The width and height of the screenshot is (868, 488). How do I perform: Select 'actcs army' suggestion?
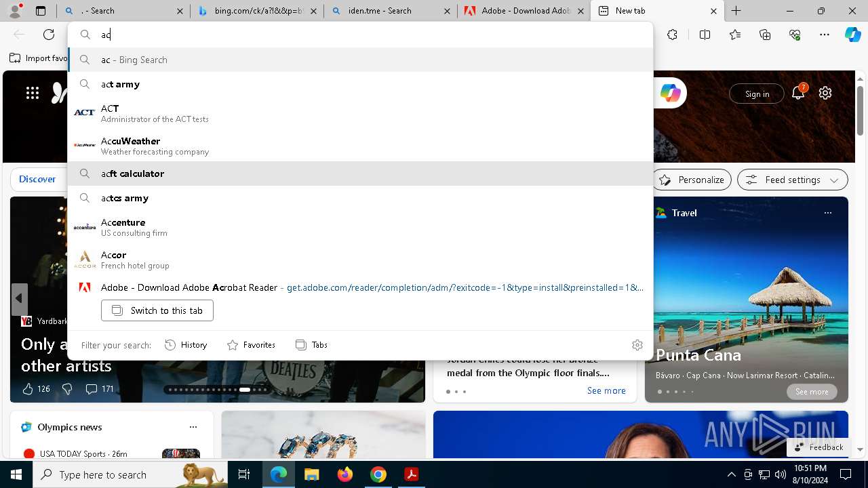tap(361, 198)
